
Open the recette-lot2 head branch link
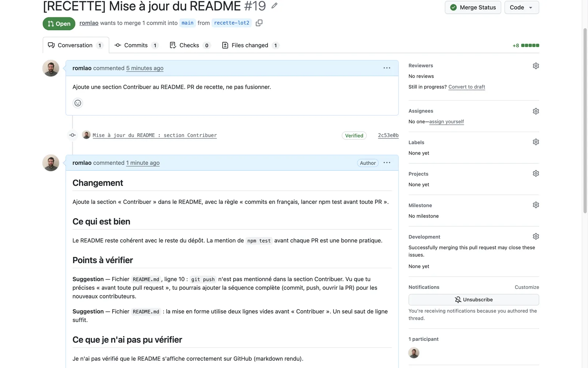(x=232, y=23)
